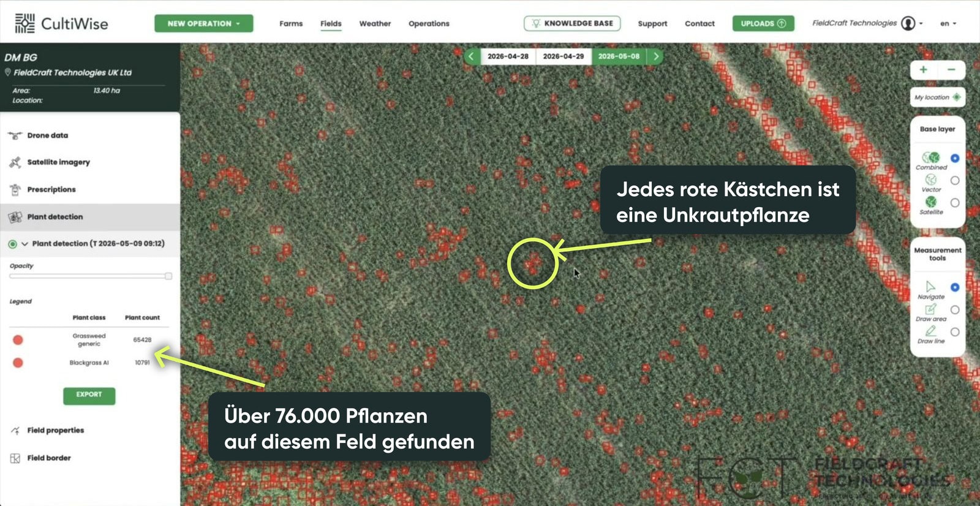Open the New Operation dropdown

pos(203,23)
